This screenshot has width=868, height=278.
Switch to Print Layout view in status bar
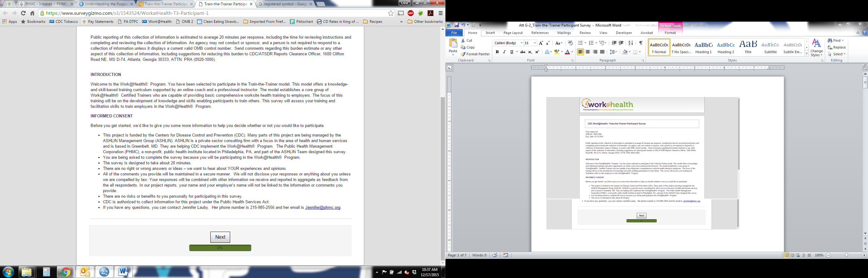[x=786, y=255]
